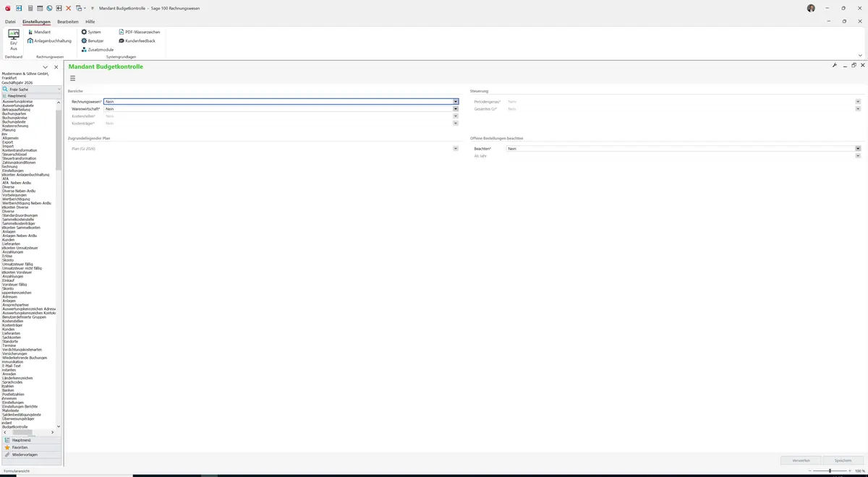The width and height of the screenshot is (868, 477).
Task: Open the Hilfe ribbon tab
Action: pos(90,22)
